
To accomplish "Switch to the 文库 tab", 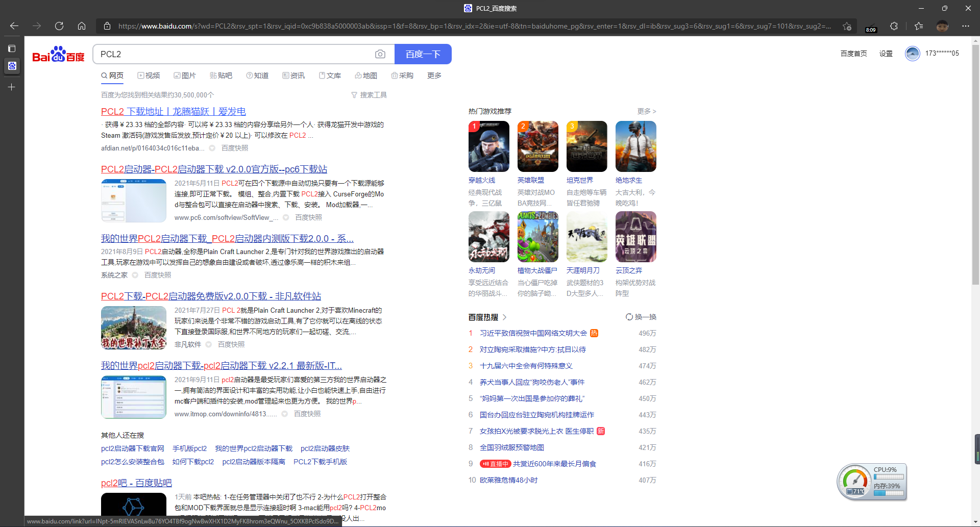I will pyautogui.click(x=330, y=76).
